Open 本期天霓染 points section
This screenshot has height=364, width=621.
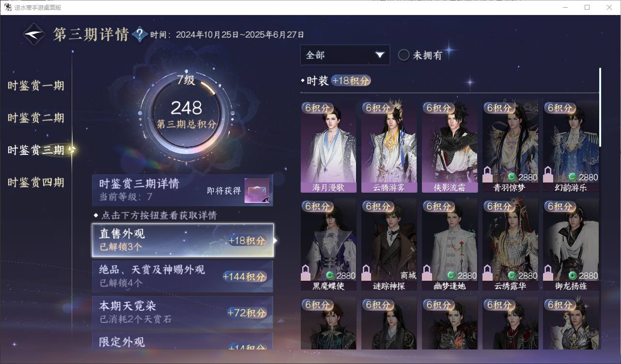pyautogui.click(x=183, y=312)
